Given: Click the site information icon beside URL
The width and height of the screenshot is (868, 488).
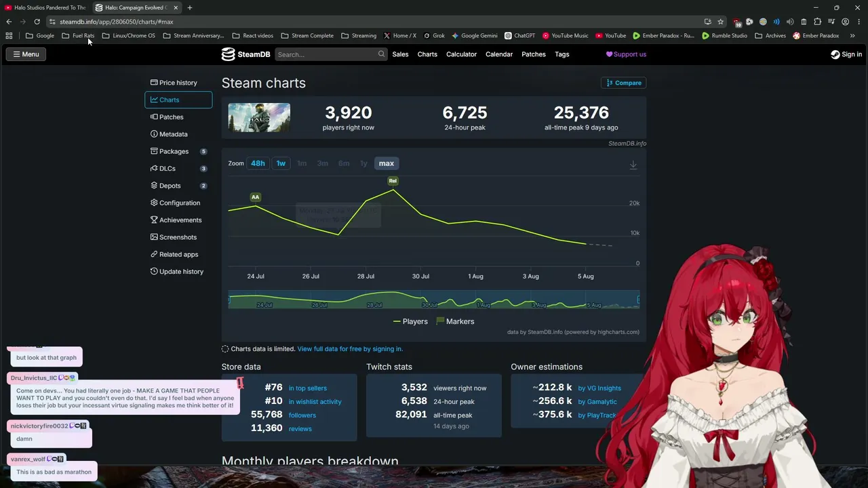Looking at the screenshot, I should coord(52,22).
